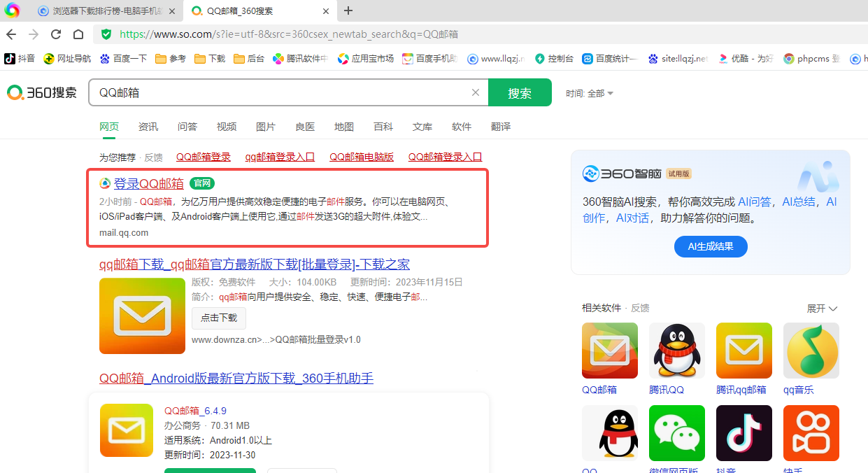Click the AI生成结果 button
Viewport: 868px width, 473px height.
(x=711, y=246)
